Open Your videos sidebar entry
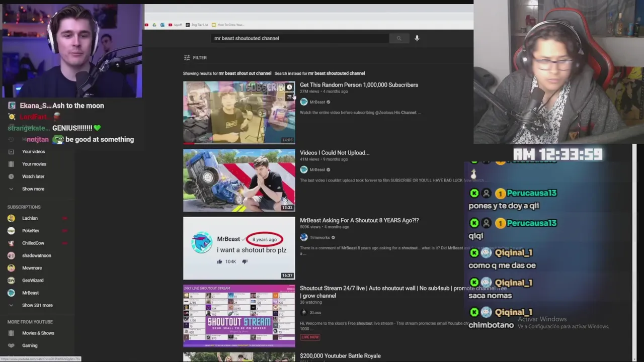644x362 pixels. tap(33, 152)
